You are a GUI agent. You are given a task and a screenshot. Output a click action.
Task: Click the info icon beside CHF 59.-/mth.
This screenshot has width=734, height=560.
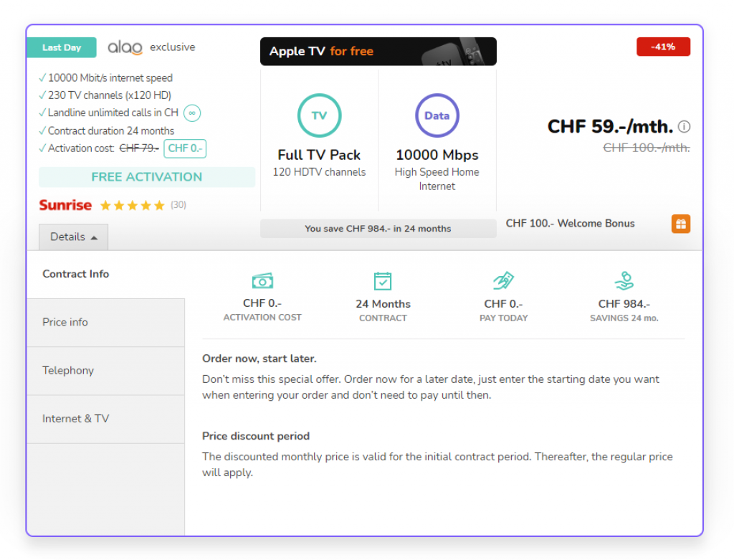pos(685,127)
